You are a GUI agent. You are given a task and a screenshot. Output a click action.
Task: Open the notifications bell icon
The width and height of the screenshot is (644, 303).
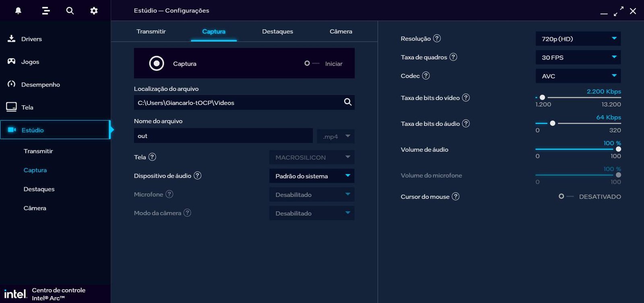click(18, 11)
